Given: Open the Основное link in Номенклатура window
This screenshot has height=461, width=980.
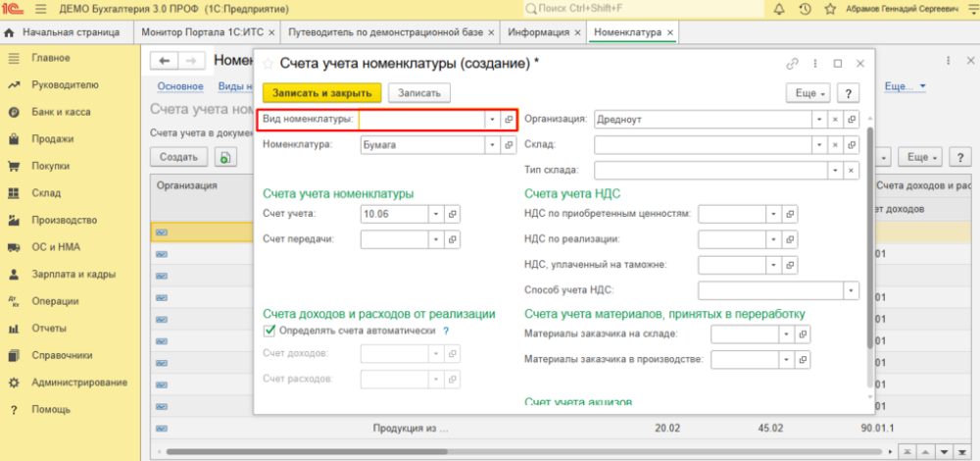Looking at the screenshot, I should point(180,86).
